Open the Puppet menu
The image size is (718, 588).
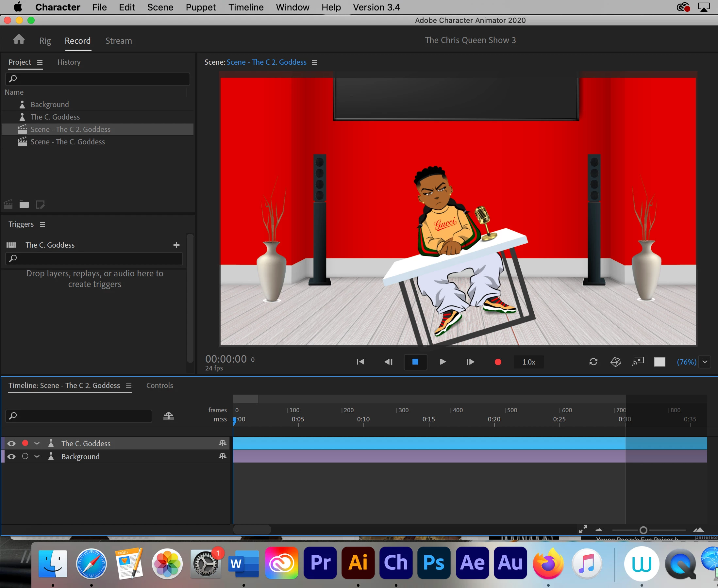point(201,7)
